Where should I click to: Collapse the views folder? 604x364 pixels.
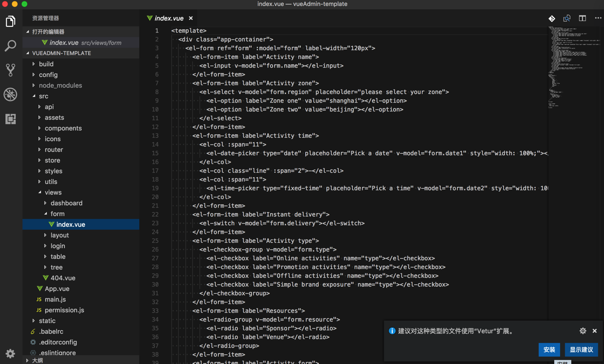(39, 192)
